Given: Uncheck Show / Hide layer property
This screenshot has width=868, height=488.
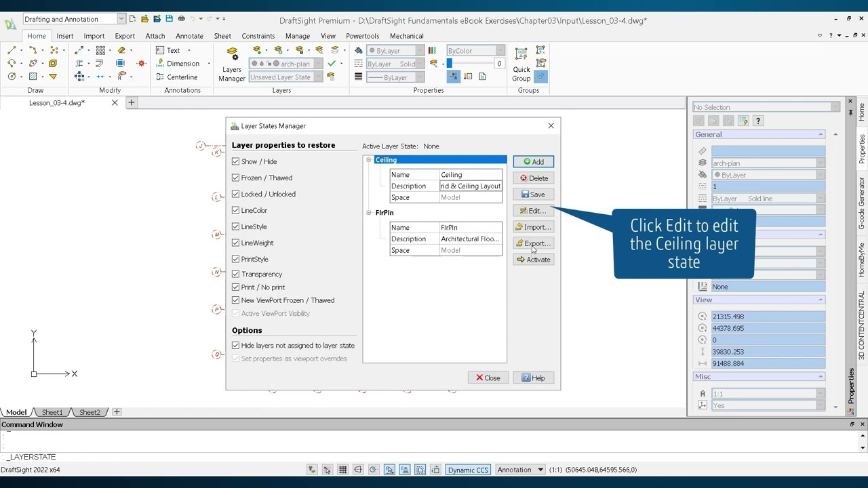Looking at the screenshot, I should click(236, 161).
